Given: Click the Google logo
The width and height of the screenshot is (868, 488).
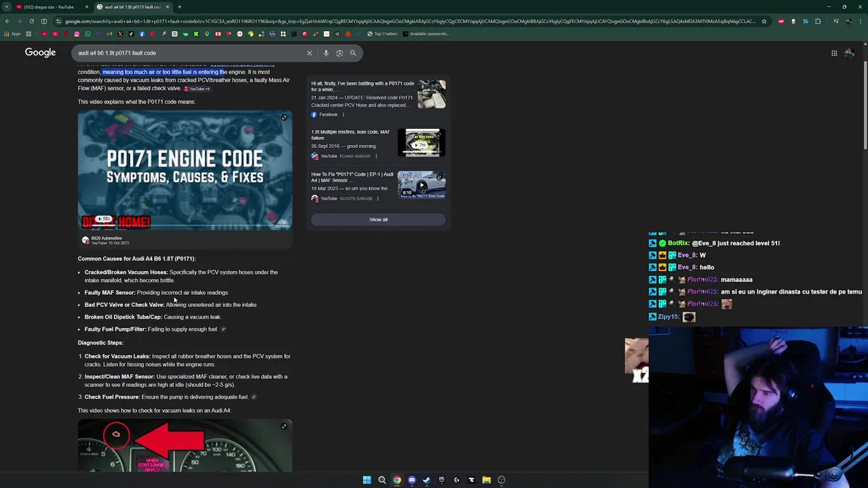Looking at the screenshot, I should click(x=40, y=53).
